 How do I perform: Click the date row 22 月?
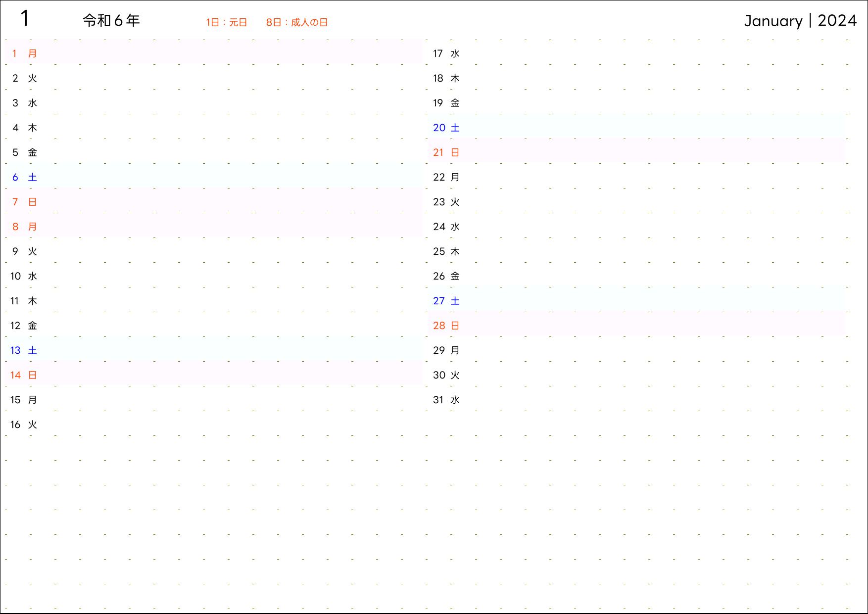pyautogui.click(x=637, y=176)
